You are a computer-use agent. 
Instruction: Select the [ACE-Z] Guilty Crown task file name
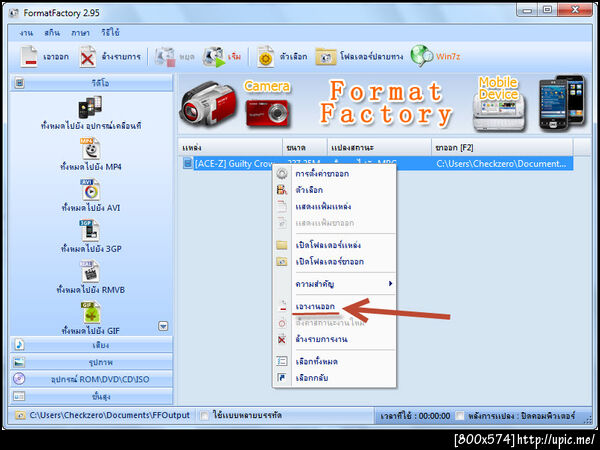(234, 164)
